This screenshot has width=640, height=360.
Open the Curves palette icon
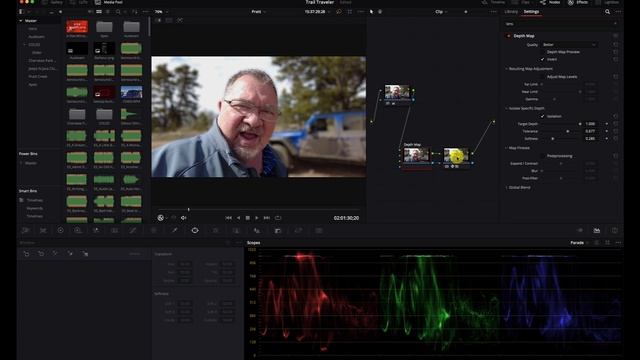click(x=133, y=231)
